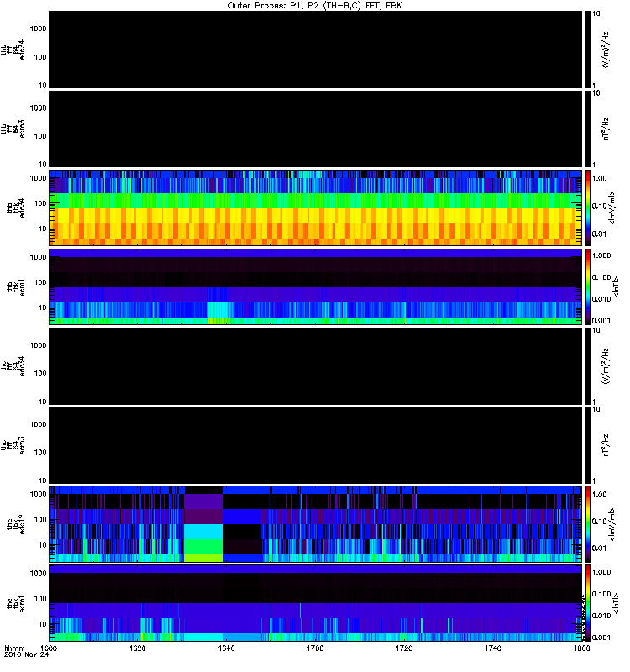Click the thb fbk scm1 spectrogram panel
This screenshot has width=630, height=672.
click(315, 286)
